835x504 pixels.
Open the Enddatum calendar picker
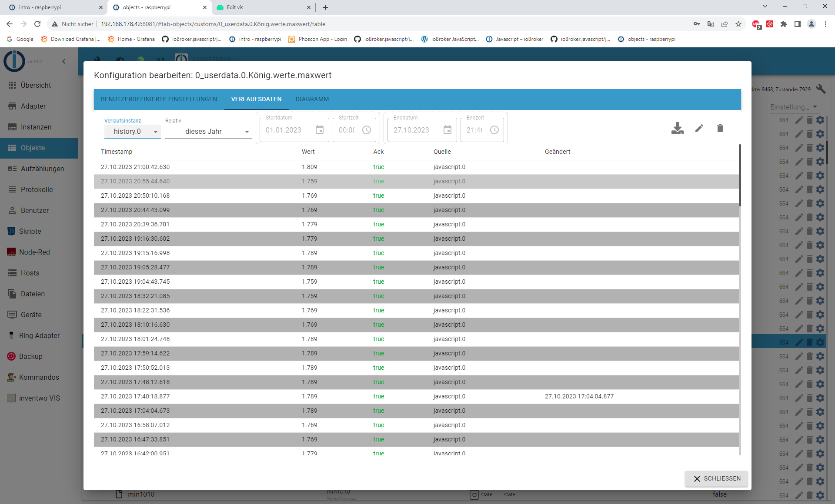[448, 130]
